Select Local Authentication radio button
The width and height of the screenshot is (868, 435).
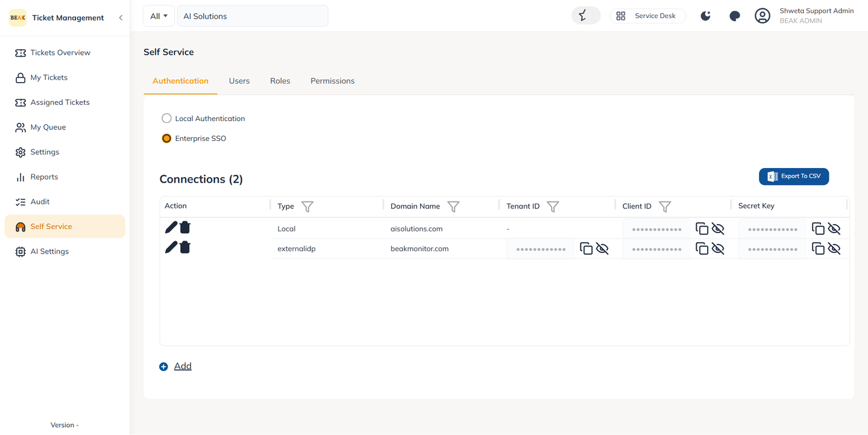pyautogui.click(x=166, y=119)
